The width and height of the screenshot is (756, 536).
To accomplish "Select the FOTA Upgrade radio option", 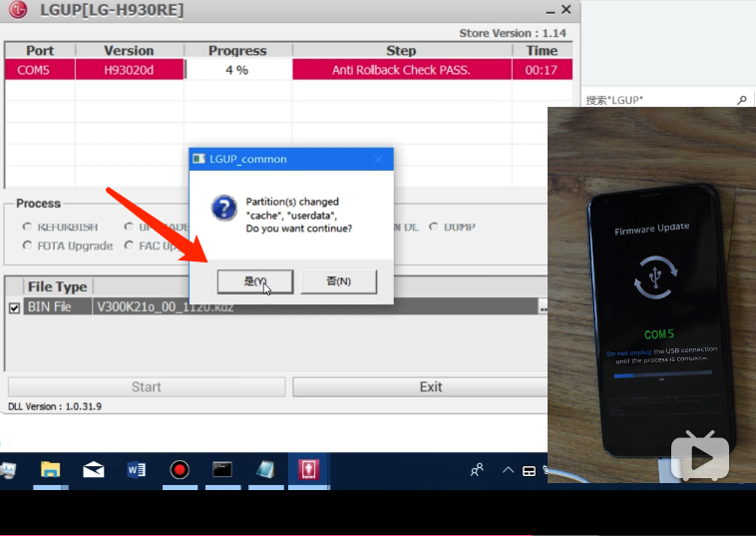I will point(27,246).
